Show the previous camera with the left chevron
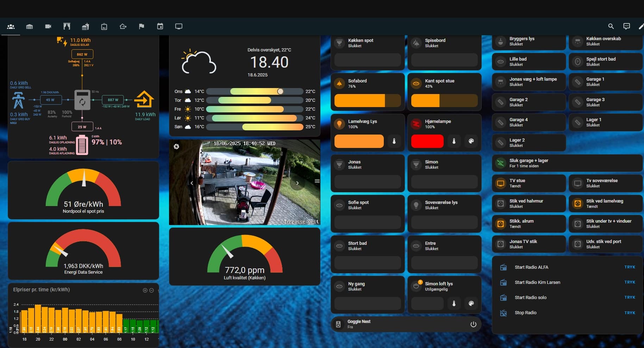The height and width of the screenshot is (348, 644). (192, 183)
